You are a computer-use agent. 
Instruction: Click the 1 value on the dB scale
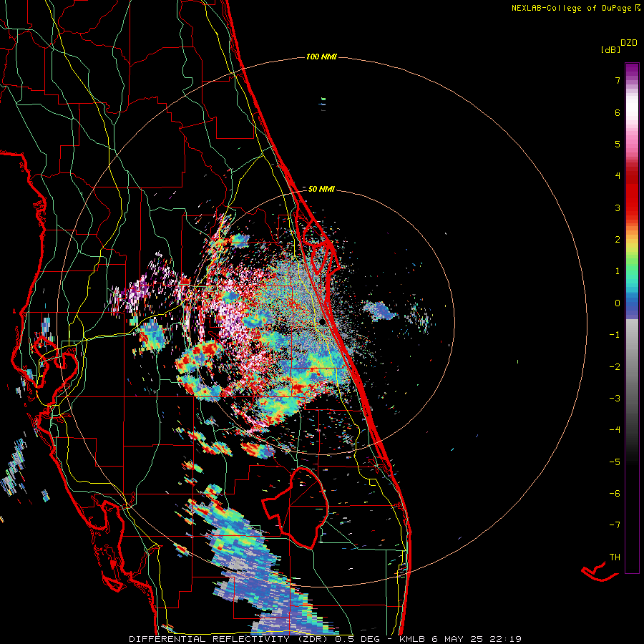[618, 271]
